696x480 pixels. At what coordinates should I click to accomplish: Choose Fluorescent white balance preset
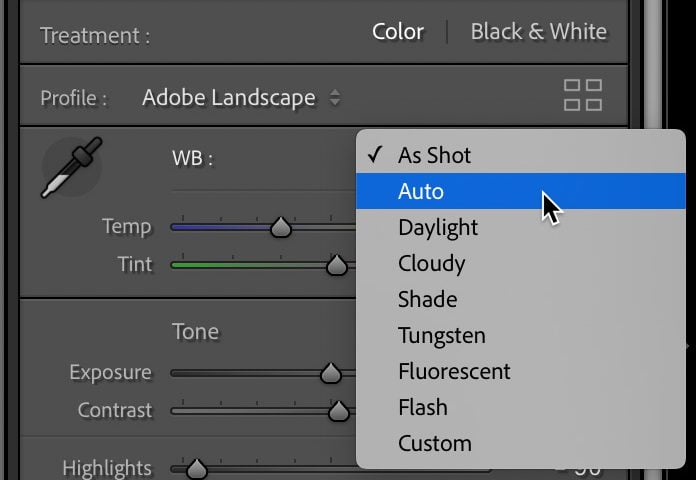pyautogui.click(x=454, y=371)
